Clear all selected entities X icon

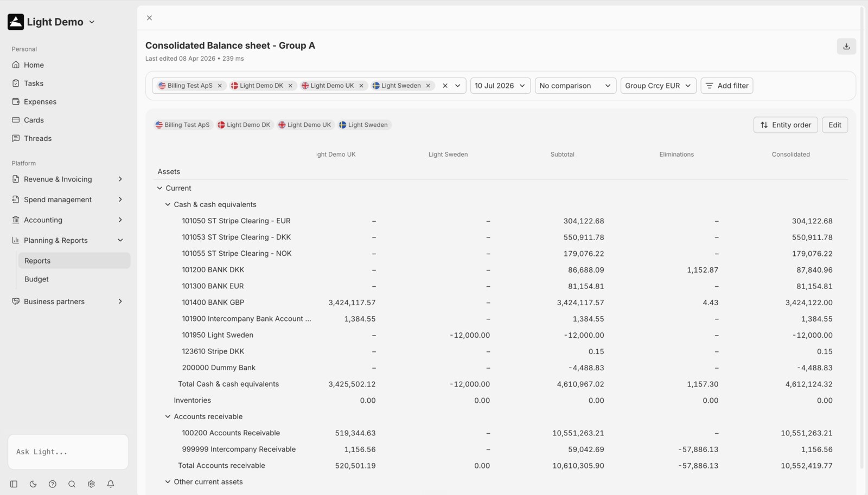click(445, 86)
